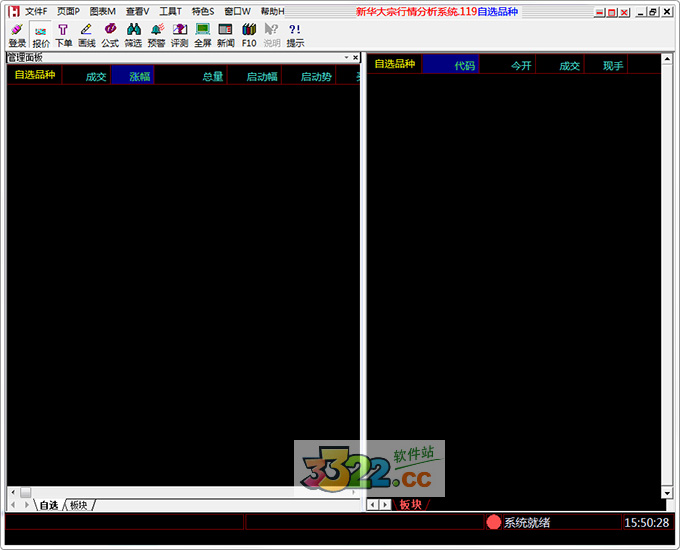
Task: Click the 自选品种 header in left panel
Action: pos(35,75)
